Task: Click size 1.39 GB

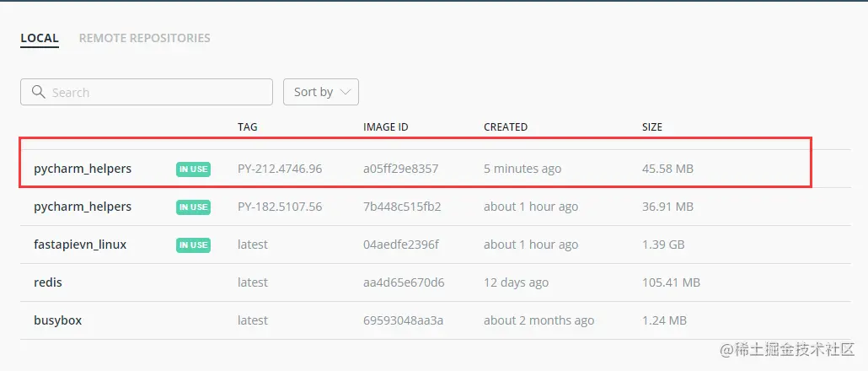Action: point(663,245)
